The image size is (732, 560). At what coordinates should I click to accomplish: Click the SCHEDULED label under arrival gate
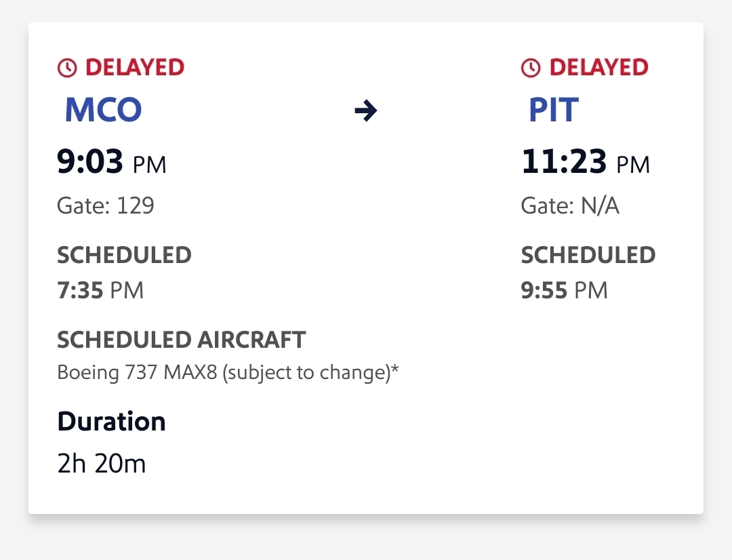tap(588, 255)
